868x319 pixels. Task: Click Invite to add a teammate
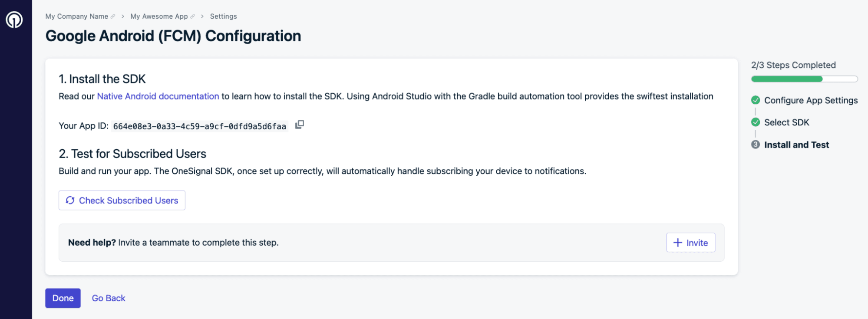[x=690, y=243]
